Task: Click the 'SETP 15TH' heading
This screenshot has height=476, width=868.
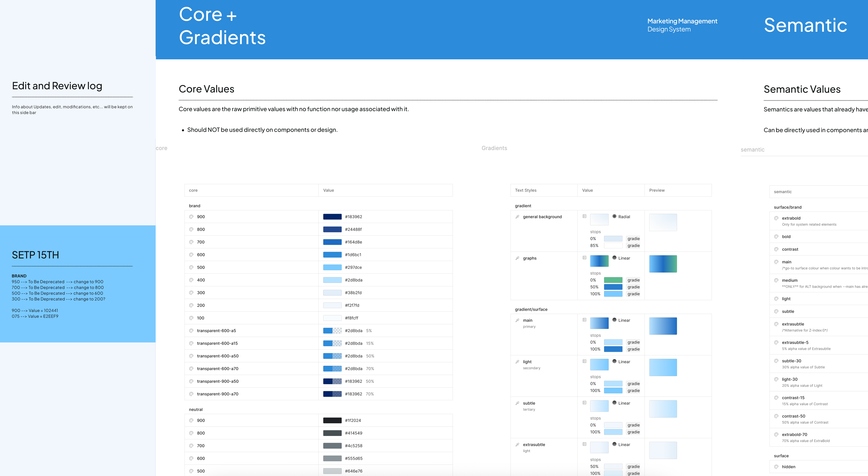Action: coord(35,255)
